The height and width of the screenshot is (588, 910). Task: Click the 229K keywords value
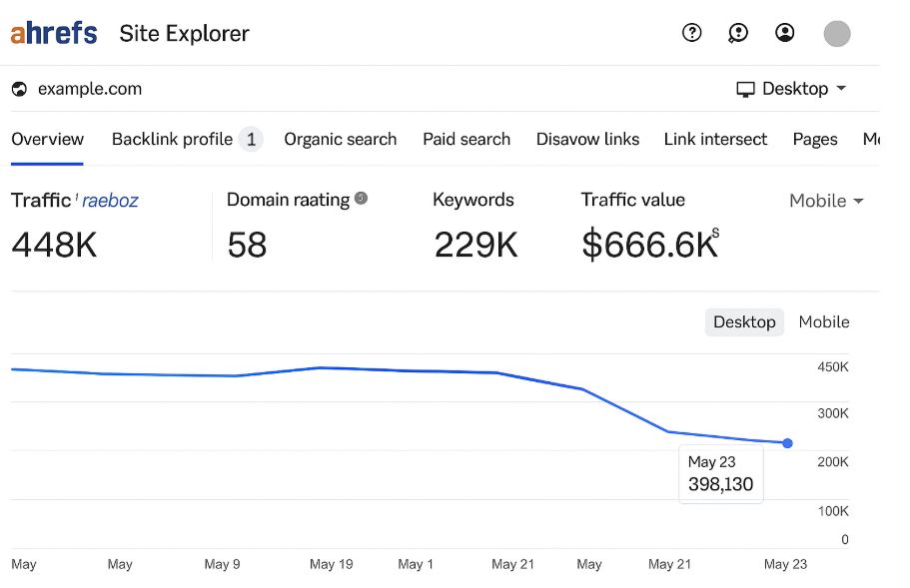[475, 245]
